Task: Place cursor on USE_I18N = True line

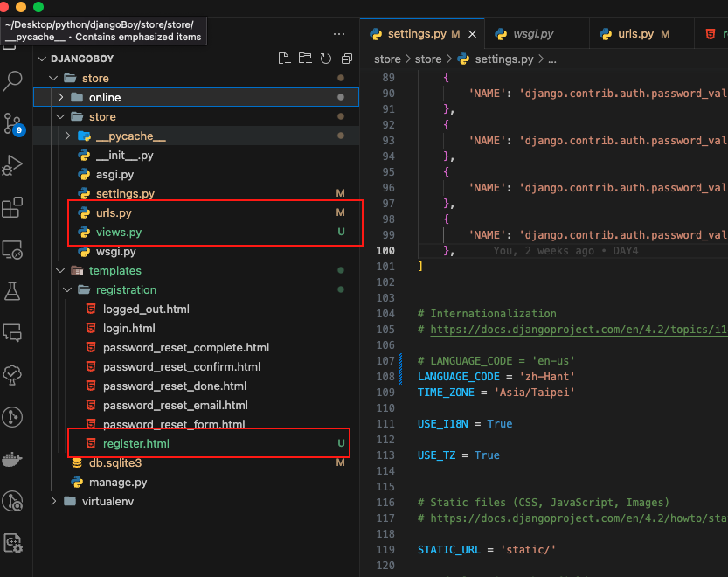Action: pos(465,424)
